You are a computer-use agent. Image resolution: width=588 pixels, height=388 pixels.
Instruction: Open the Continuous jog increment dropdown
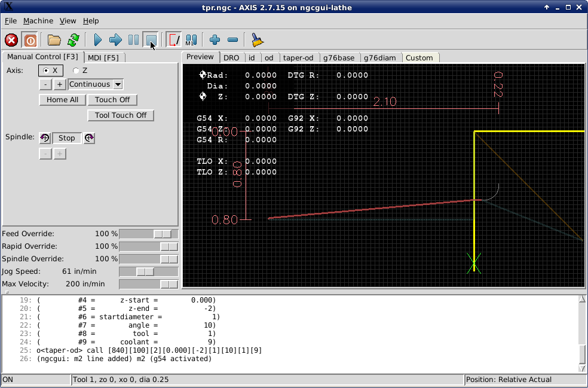(x=94, y=84)
